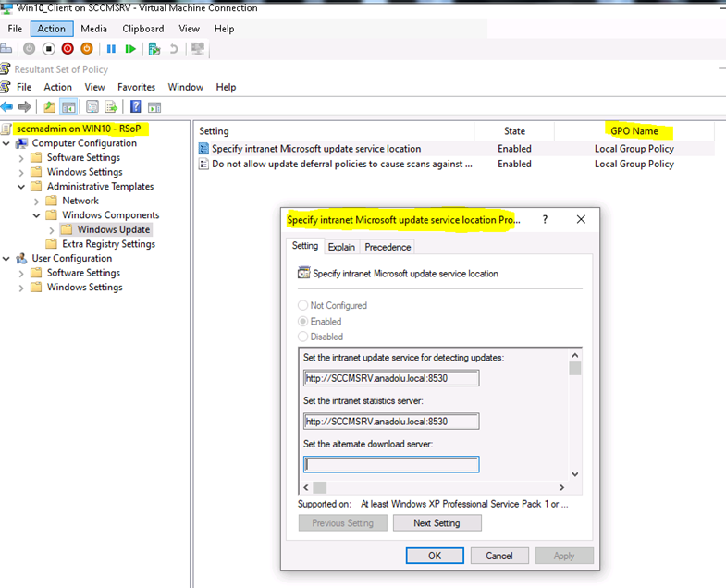Expand the Windows Update node
The image size is (726, 588).
tap(52, 229)
